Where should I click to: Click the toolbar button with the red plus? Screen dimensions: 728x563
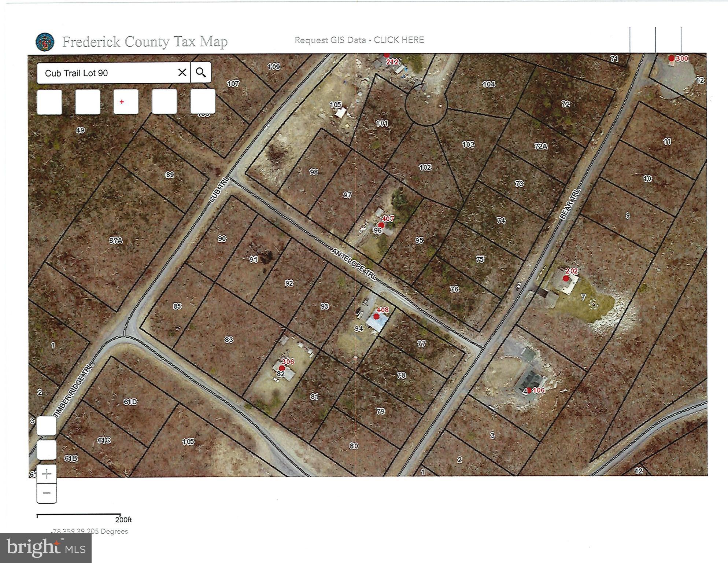pos(126,102)
